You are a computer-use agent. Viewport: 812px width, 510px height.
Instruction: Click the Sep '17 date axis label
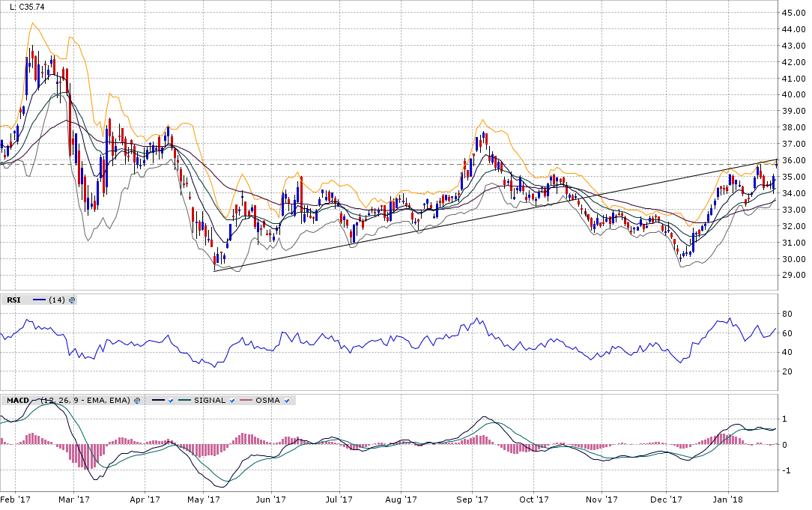tap(473, 500)
